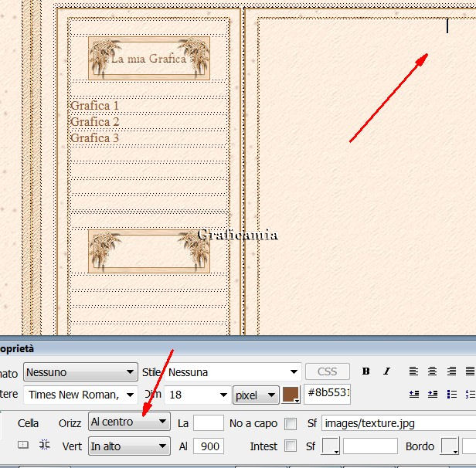Viewport: 476px width, 468px height.
Task: Click the split cell icon
Action: (x=44, y=445)
